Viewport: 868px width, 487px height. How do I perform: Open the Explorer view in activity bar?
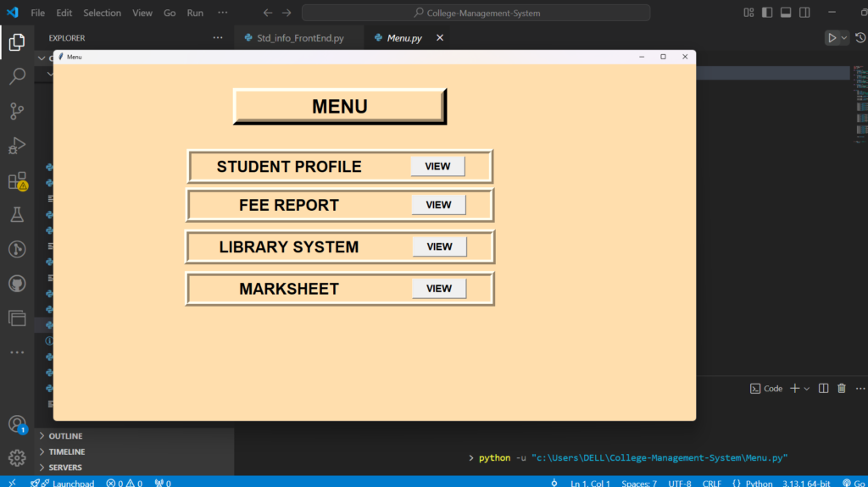17,42
